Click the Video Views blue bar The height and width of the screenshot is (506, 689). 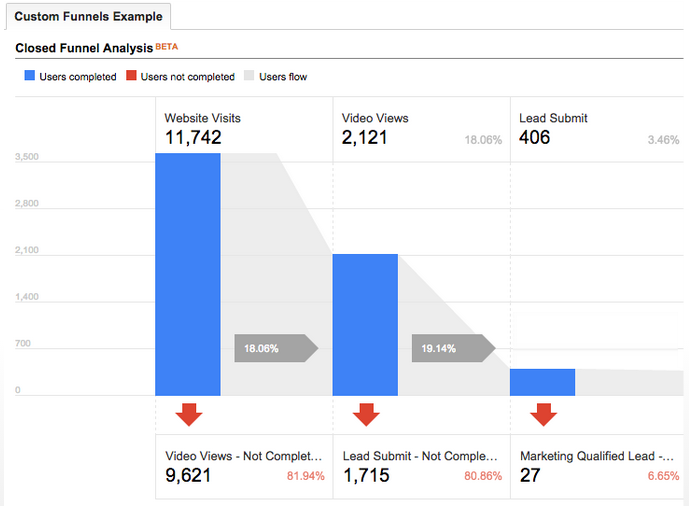point(365,324)
